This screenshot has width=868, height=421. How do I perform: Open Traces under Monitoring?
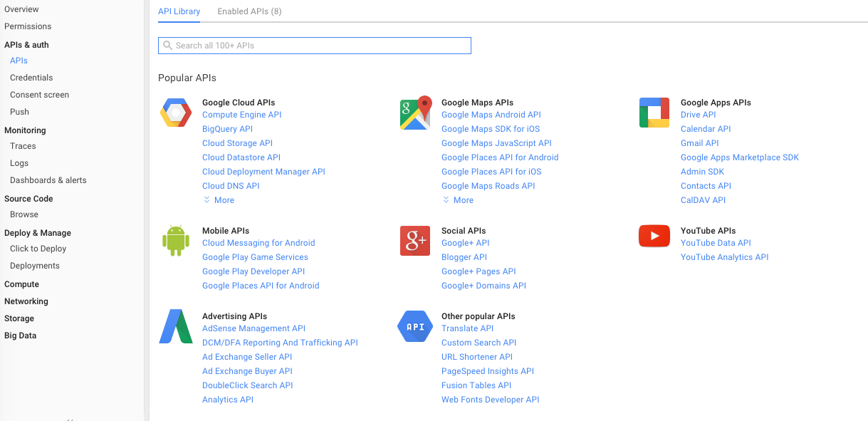coord(23,146)
